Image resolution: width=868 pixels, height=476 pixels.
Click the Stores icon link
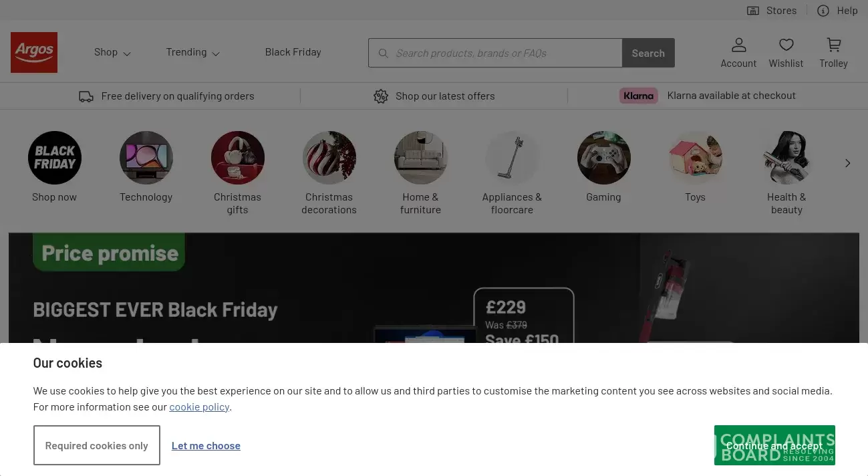tap(753, 11)
